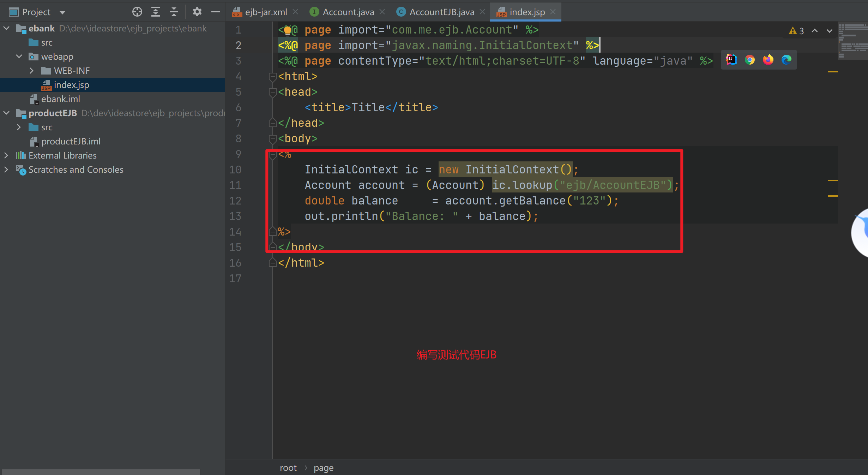Click "out.println" on line 13
The image size is (868, 475).
341,216
